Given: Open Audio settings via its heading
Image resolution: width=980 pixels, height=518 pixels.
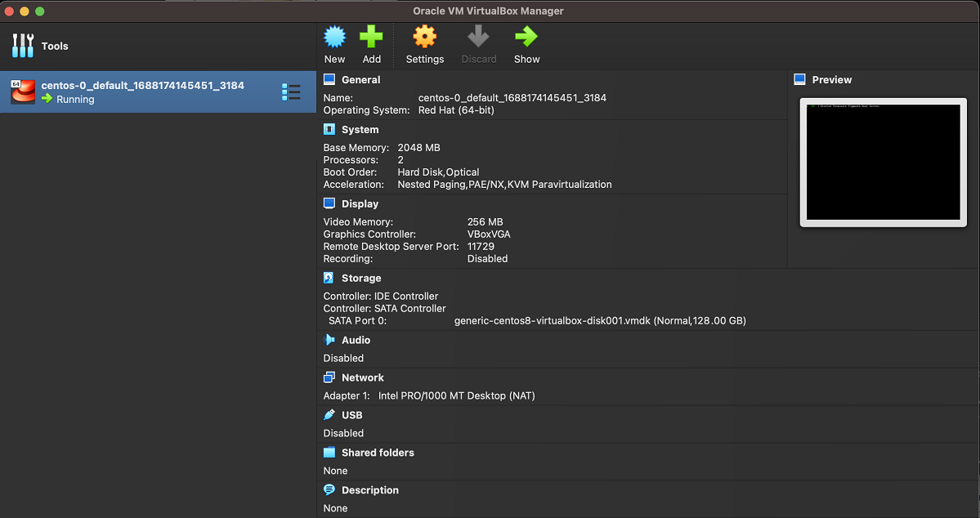Looking at the screenshot, I should (x=356, y=340).
